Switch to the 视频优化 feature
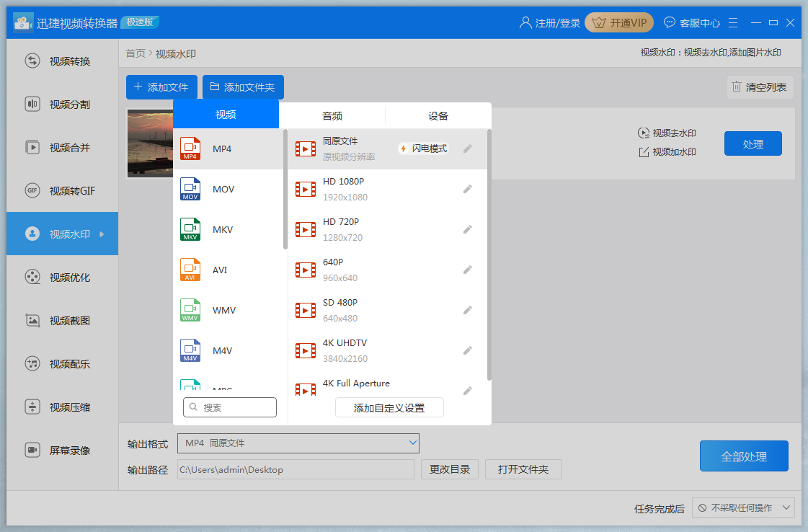This screenshot has height=532, width=808. [x=62, y=276]
